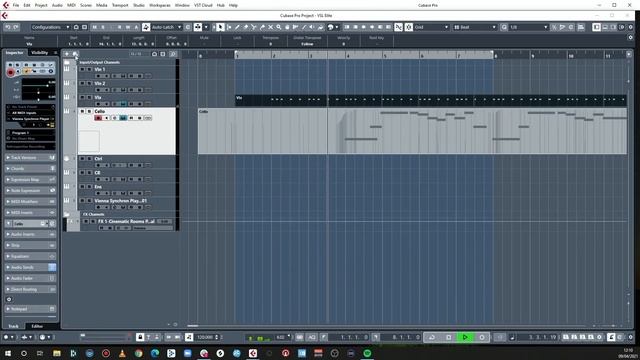The image size is (640, 360).
Task: Select the Draw pencil tool
Action: [237, 27]
